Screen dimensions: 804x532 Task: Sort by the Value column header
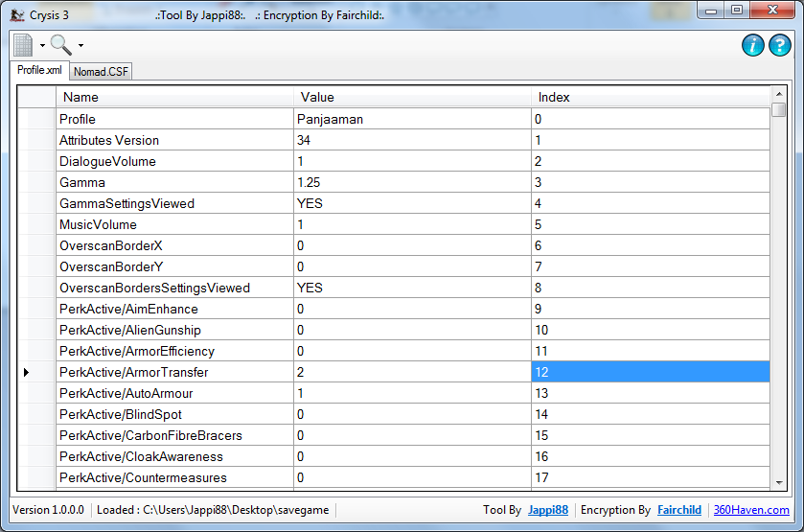click(412, 97)
